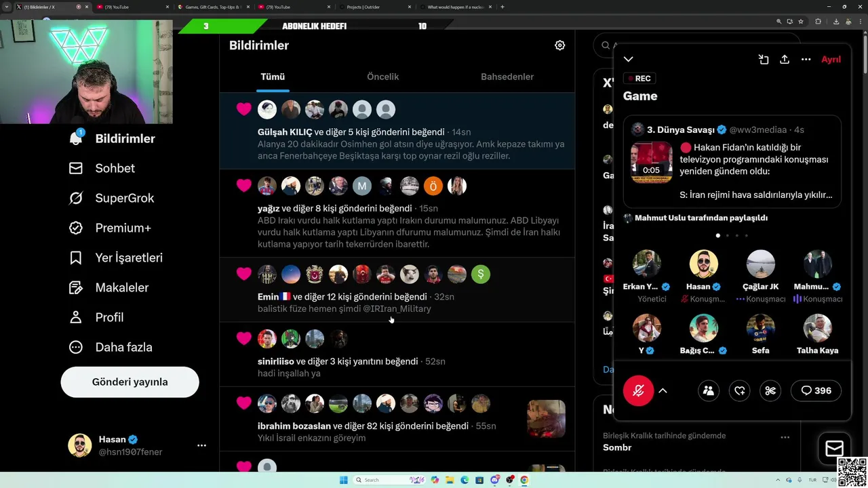Go to Profil page
Image resolution: width=868 pixels, height=488 pixels.
click(x=96, y=317)
